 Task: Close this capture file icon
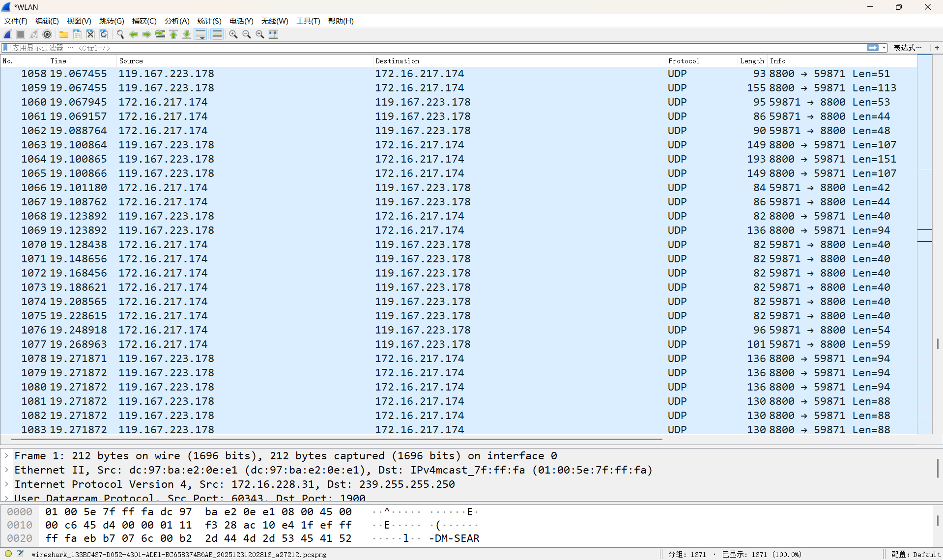(x=90, y=34)
